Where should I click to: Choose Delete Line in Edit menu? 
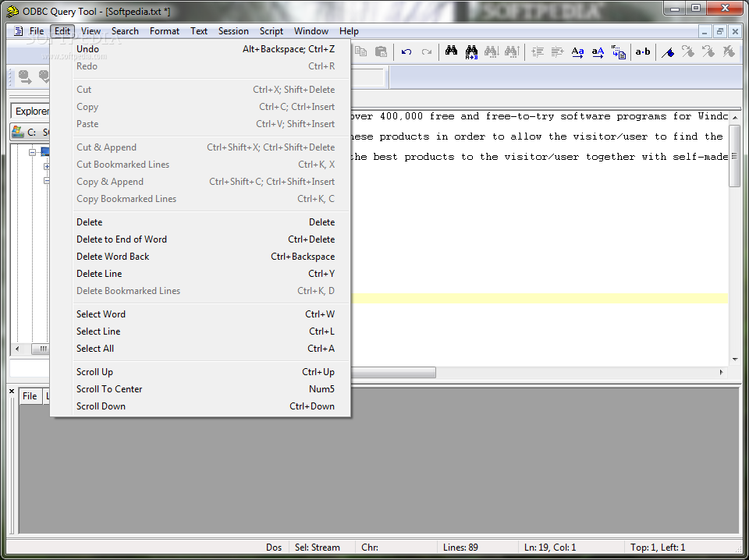[201, 274]
